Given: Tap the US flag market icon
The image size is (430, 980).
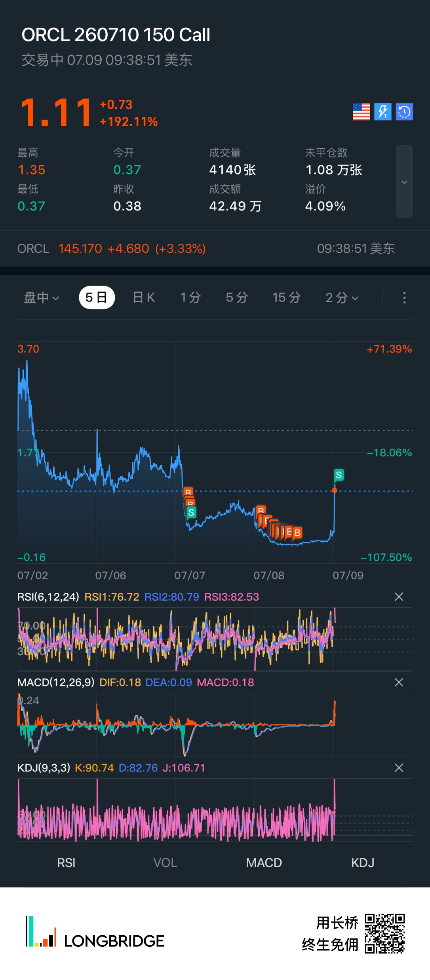Looking at the screenshot, I should (361, 112).
